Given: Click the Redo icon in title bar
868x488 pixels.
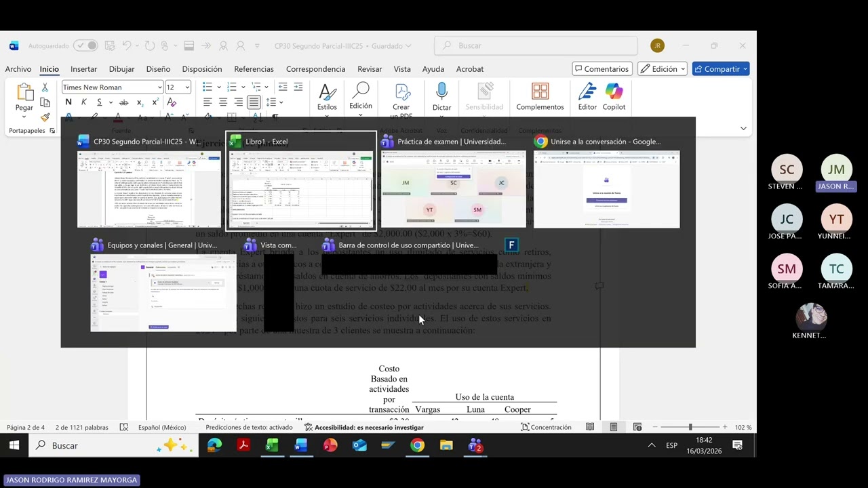Looking at the screenshot, I should point(150,45).
